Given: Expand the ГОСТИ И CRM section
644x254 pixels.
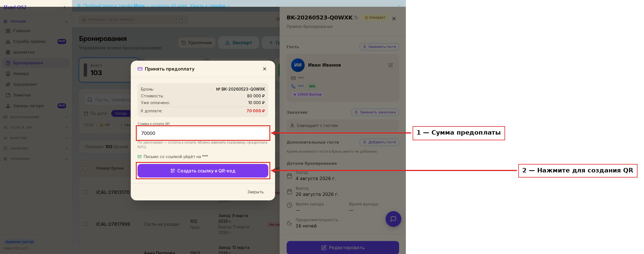Looking at the screenshot, I should pyautogui.click(x=36, y=128).
